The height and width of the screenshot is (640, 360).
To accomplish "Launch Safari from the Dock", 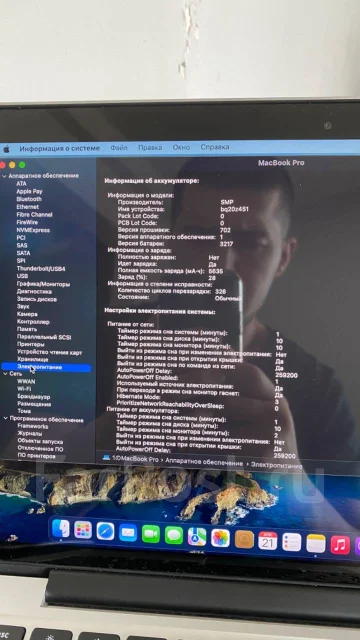I will pos(105,531).
